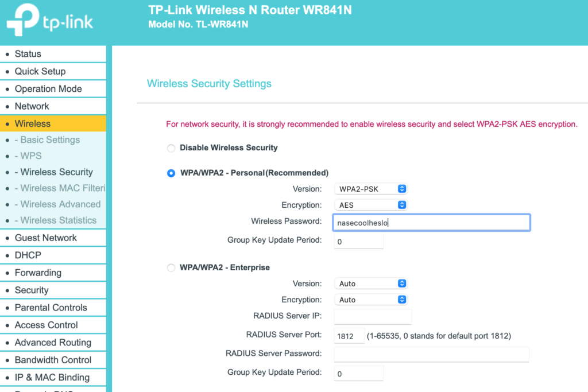Open the Status menu item

[x=28, y=54]
